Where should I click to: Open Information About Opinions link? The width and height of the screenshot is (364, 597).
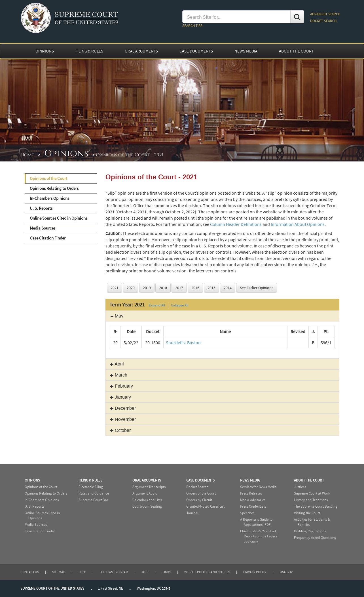297,224
